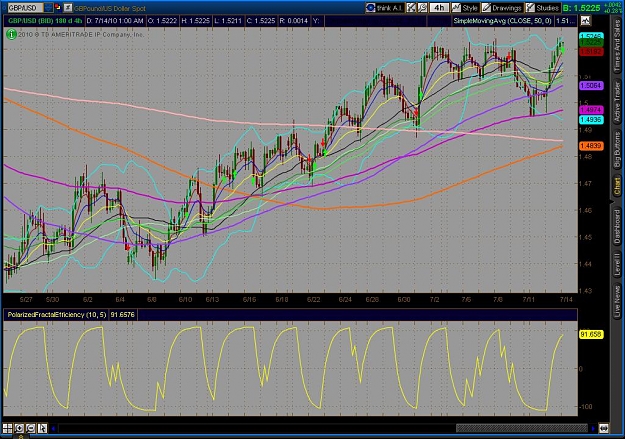Click the green info icon on chart
625x439 pixels.
click(x=11, y=34)
